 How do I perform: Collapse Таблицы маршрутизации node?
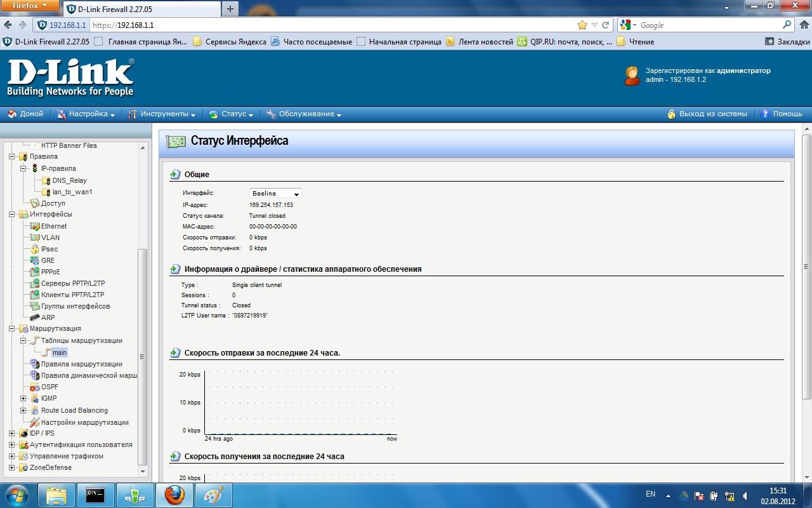[x=23, y=341]
